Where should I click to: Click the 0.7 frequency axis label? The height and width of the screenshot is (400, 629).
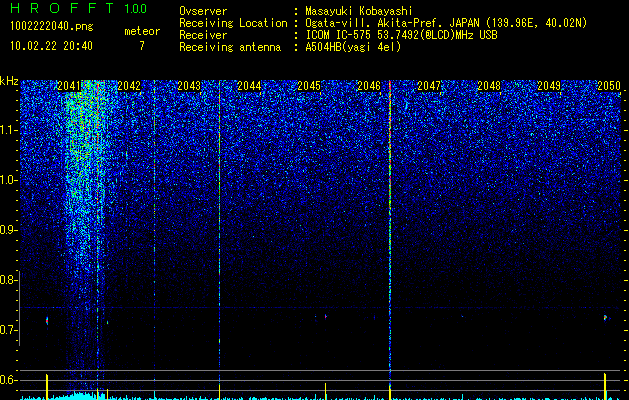(x=6, y=330)
